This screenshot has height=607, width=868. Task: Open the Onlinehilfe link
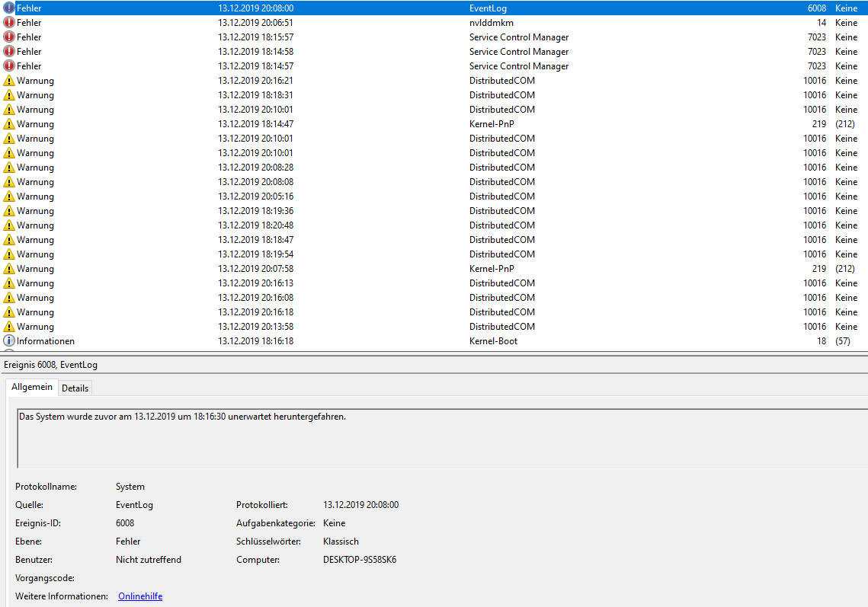click(x=140, y=596)
